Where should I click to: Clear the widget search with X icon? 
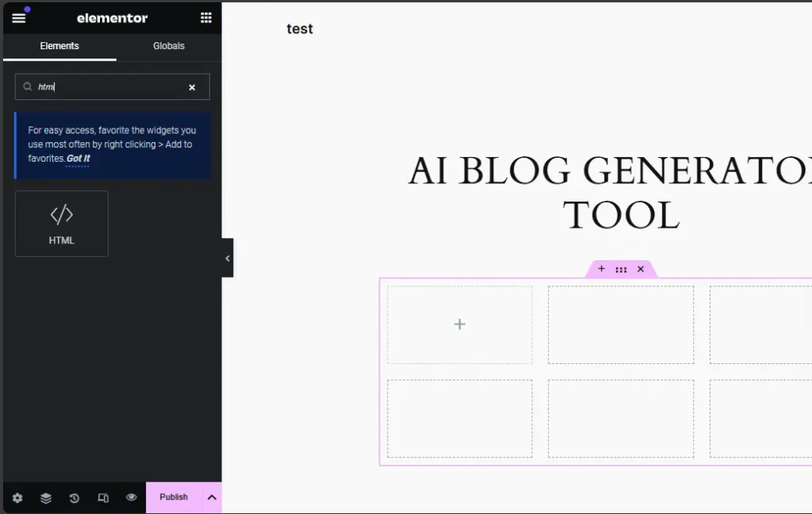click(x=192, y=87)
